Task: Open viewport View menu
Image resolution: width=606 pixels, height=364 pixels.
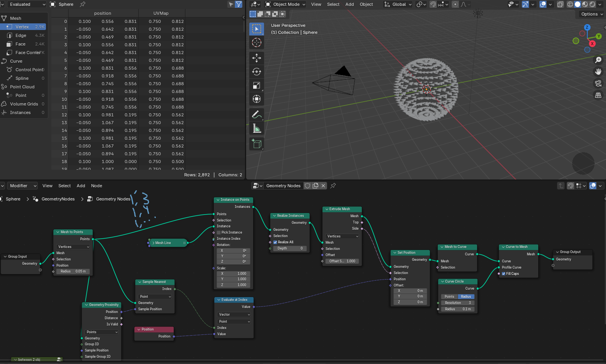Action: click(x=316, y=4)
